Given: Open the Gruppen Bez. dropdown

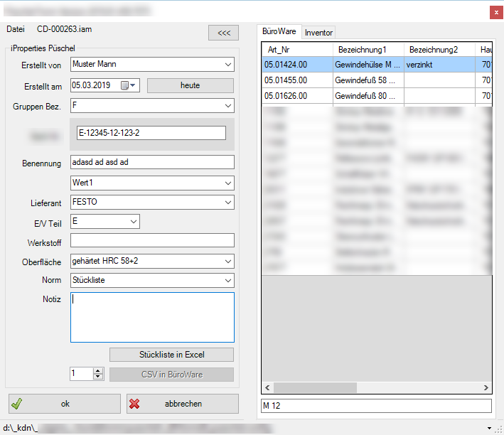Looking at the screenshot, I should tap(227, 106).
